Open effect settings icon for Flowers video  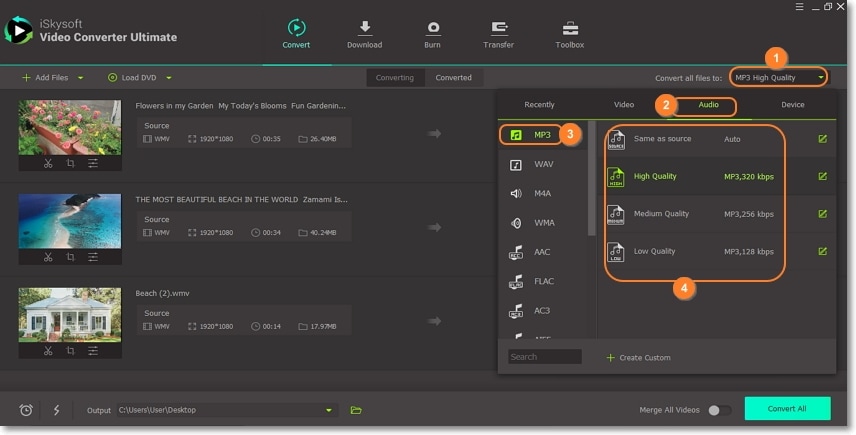93,163
